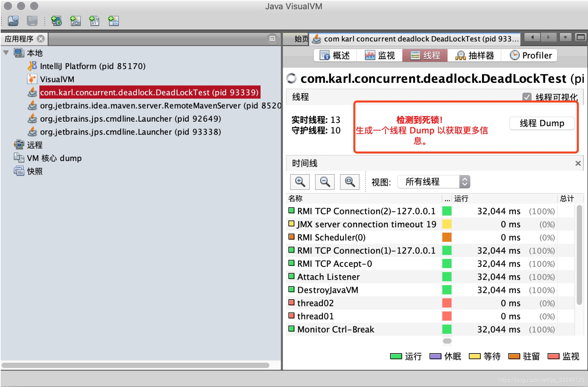588x387 pixels.
Task: Select VM 核心 dump node
Action: [x=48, y=158]
